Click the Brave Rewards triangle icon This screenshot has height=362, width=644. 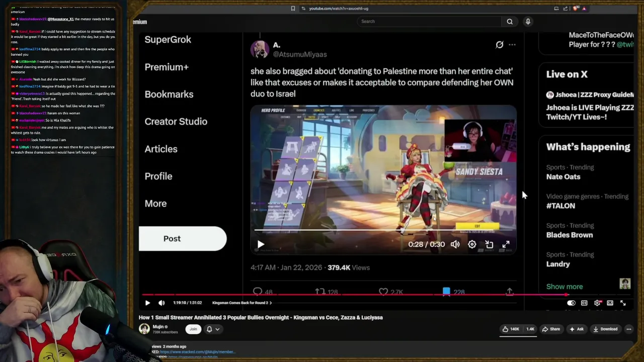point(584,9)
